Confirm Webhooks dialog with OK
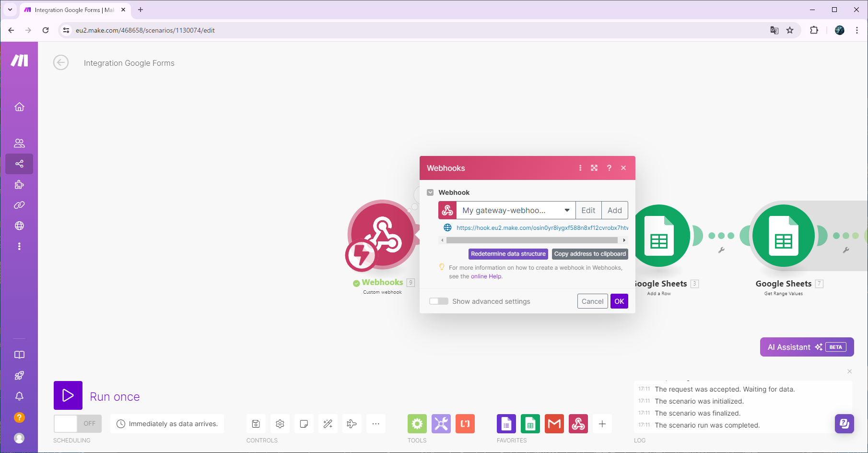The width and height of the screenshot is (868, 453). [619, 301]
